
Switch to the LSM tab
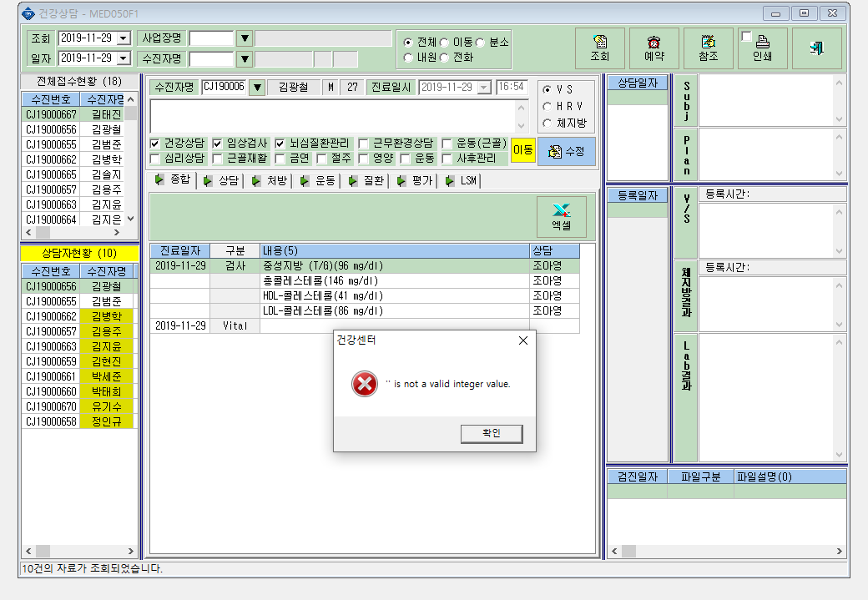pyautogui.click(x=462, y=180)
